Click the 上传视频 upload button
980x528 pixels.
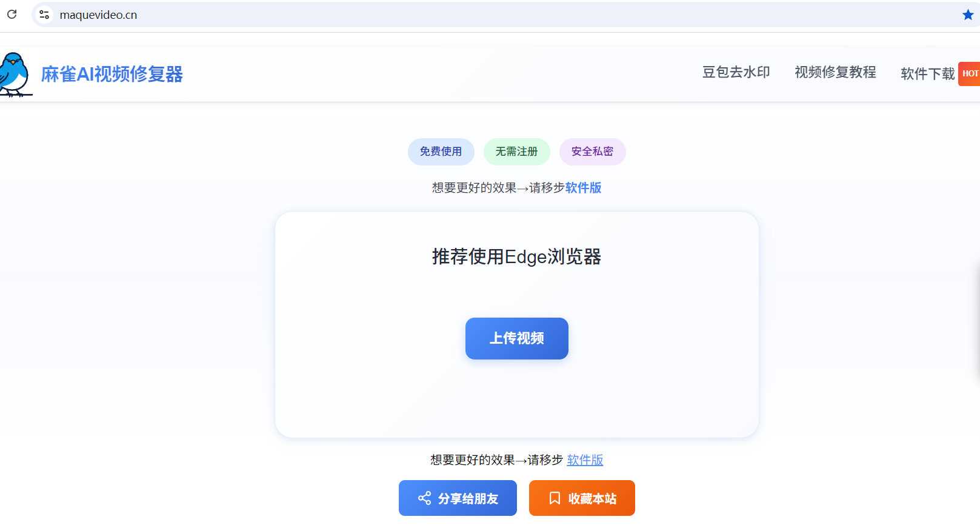(x=517, y=338)
